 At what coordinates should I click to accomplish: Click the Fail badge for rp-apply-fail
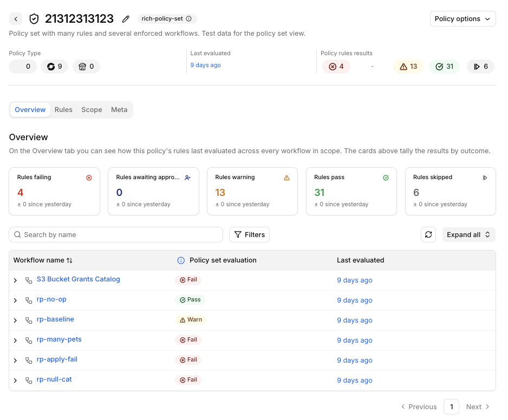pyautogui.click(x=188, y=360)
